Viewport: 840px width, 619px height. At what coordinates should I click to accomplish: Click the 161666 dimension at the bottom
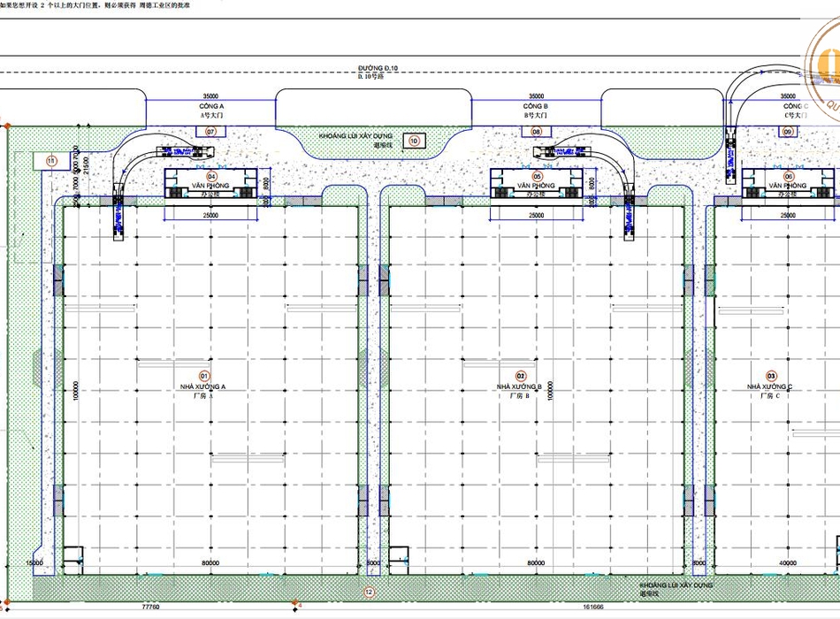[x=592, y=608]
